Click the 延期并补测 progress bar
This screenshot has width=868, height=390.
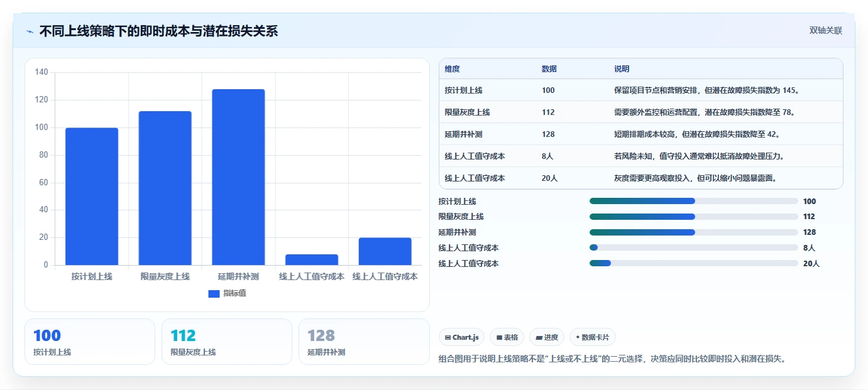pos(694,232)
